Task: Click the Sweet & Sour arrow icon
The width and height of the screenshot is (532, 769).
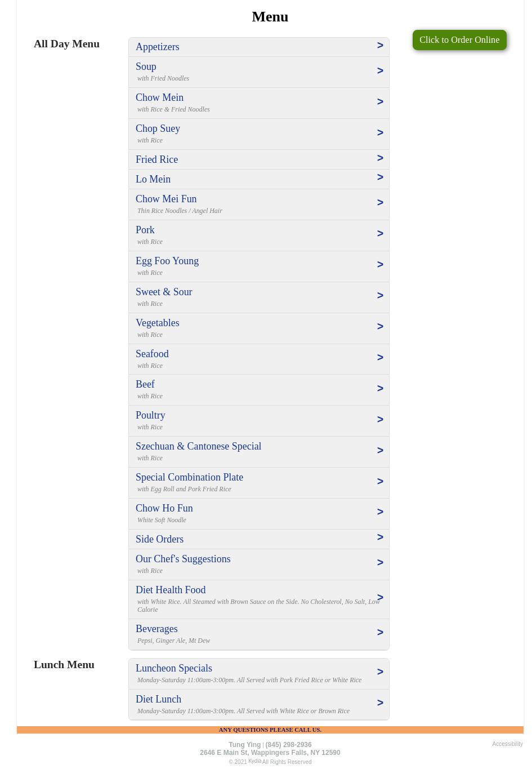Action: click(x=380, y=296)
